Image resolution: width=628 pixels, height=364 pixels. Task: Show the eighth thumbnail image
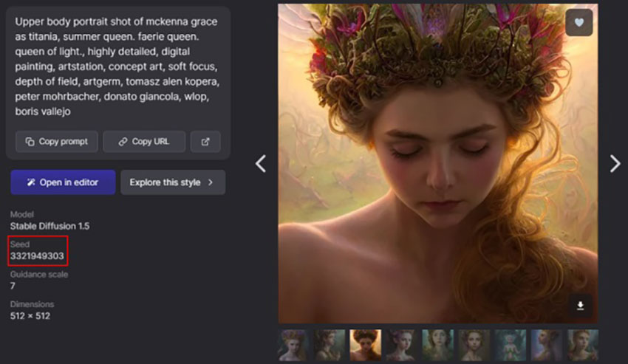click(546, 345)
